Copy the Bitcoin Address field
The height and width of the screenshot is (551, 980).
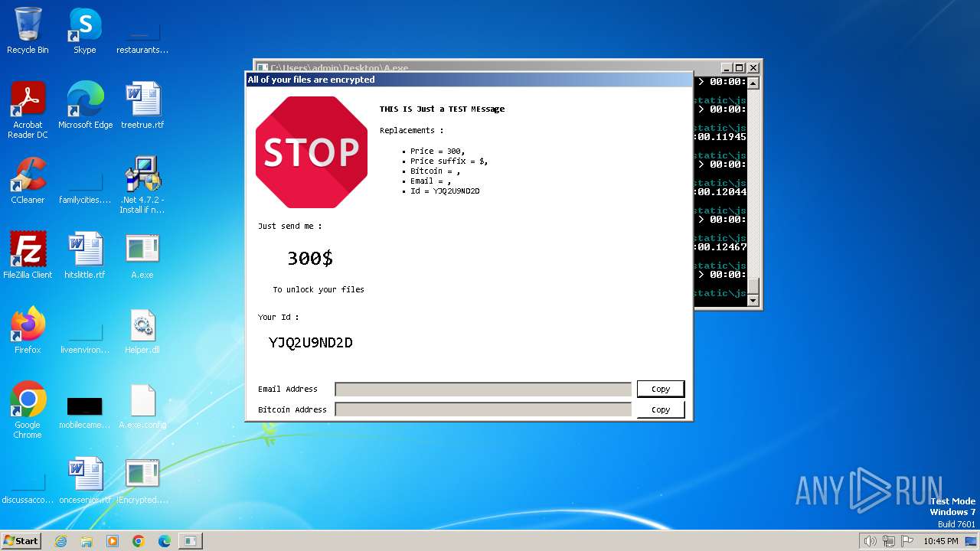click(x=661, y=409)
